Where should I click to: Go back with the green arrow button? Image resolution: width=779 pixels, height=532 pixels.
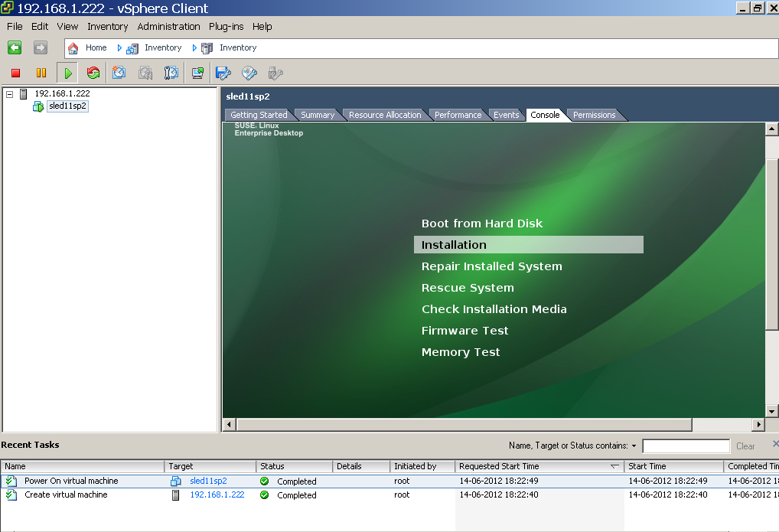click(x=15, y=47)
